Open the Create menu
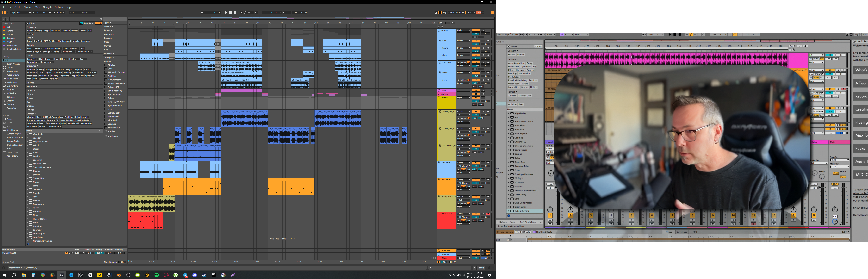Viewport: 868px width, 279px height. coord(17,7)
